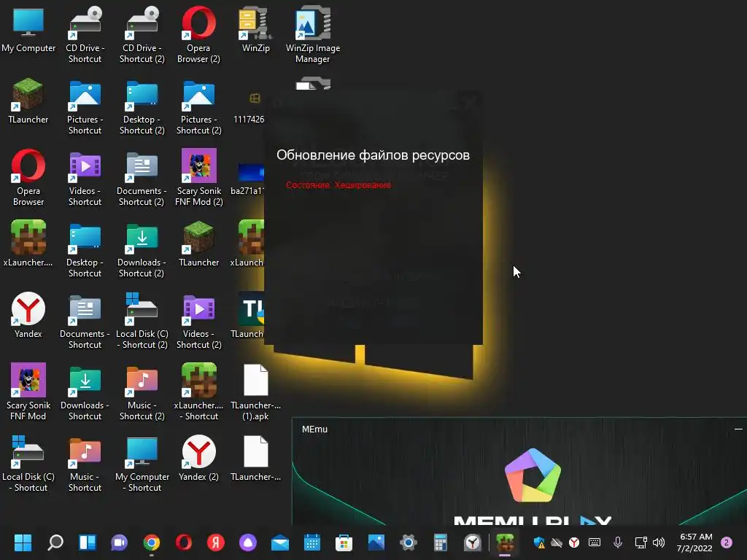Viewport: 747px width, 560px height.
Task: Select the Yandex (2) desktop icon
Action: (198, 459)
